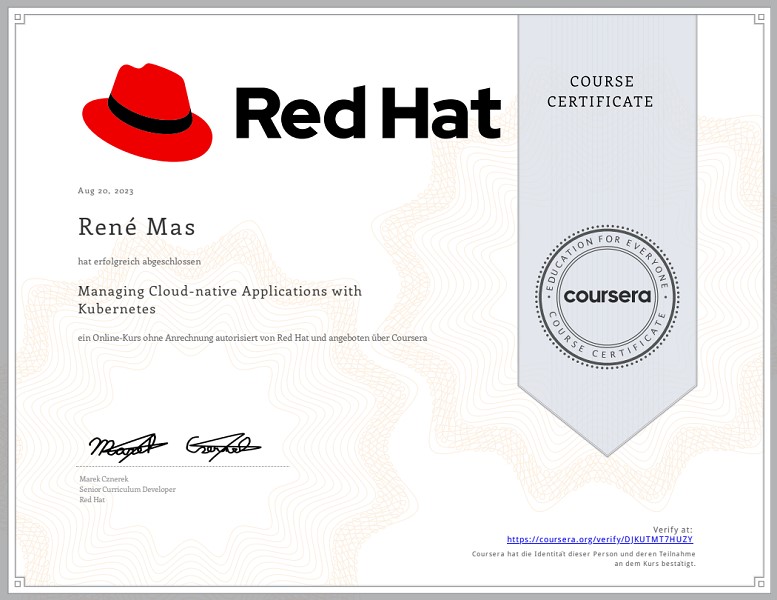Click the 'ein Online-Kurs ohne Anrechnung' line
This screenshot has height=600, width=777.
[252, 338]
